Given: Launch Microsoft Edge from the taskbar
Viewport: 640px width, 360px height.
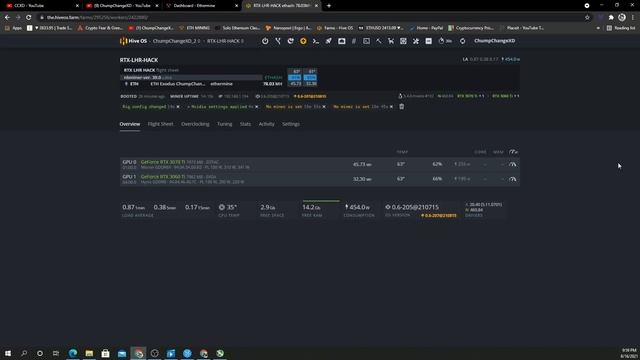Looking at the screenshot, I should coord(73,353).
